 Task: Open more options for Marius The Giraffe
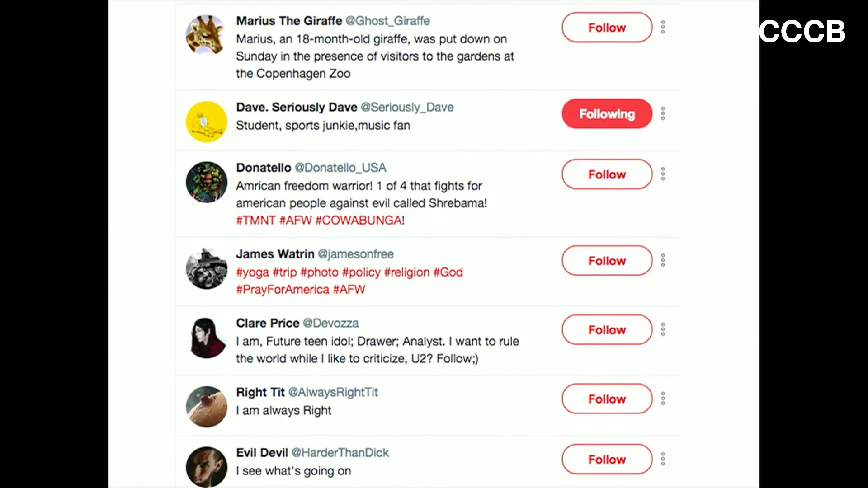(663, 27)
